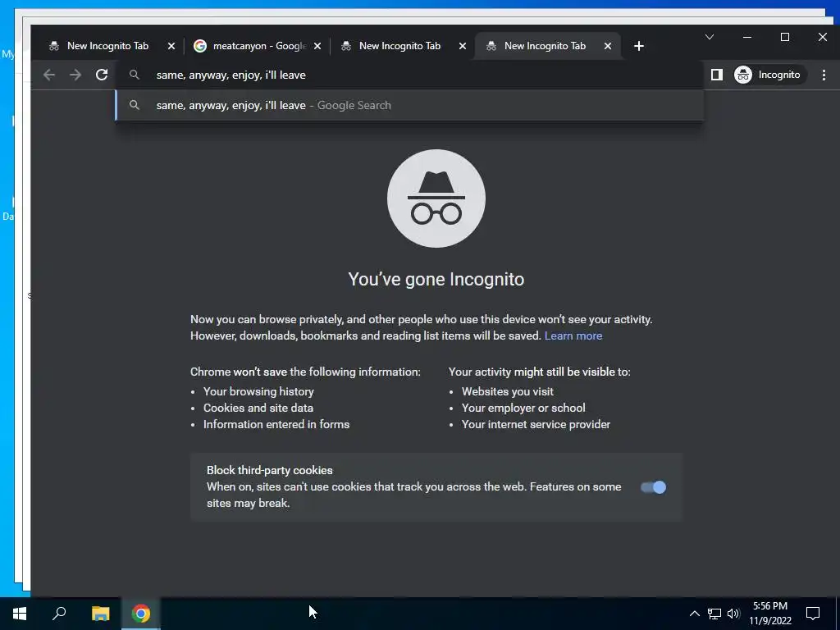840x630 pixels.
Task: Open the side panel icon
Action: (x=716, y=75)
